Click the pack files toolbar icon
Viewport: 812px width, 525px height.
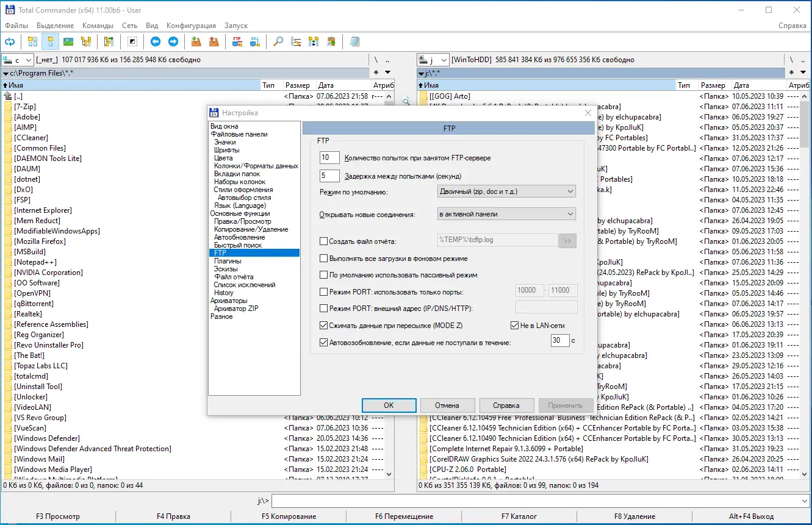click(196, 41)
